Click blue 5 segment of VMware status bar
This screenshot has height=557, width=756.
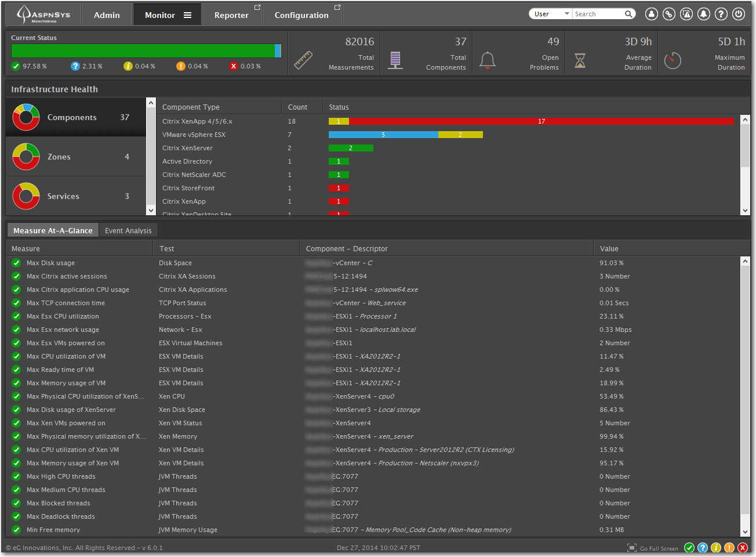[x=383, y=135]
